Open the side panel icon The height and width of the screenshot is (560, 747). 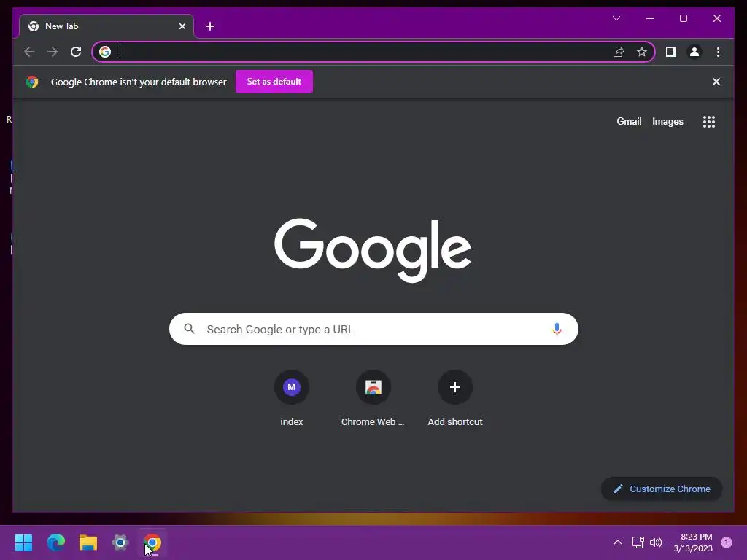coord(671,52)
